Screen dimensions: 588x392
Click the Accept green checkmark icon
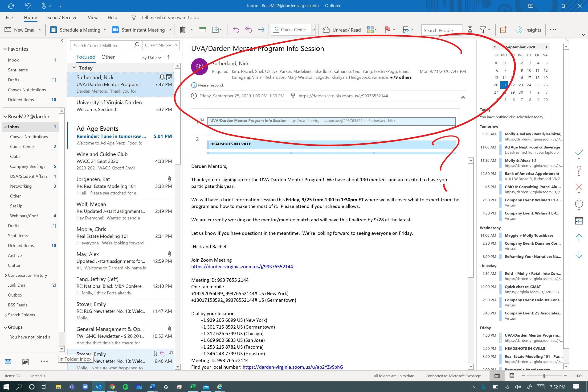579,152
